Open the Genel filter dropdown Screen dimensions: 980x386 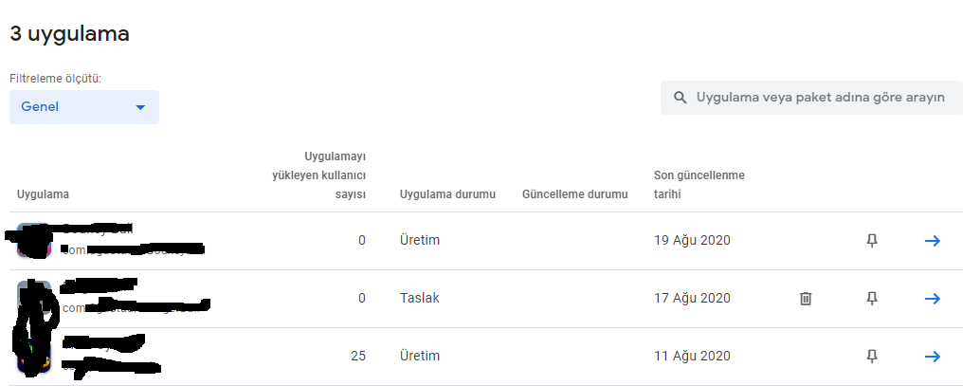pyautogui.click(x=84, y=107)
